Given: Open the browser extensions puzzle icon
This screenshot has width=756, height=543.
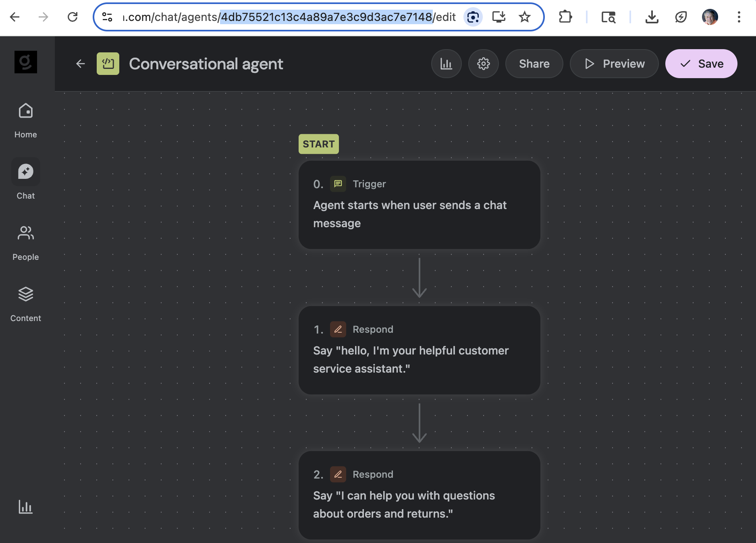Looking at the screenshot, I should point(565,17).
